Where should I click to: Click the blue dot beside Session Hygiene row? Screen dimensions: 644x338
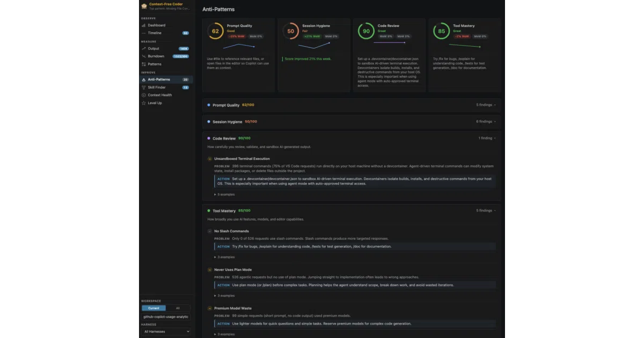tap(209, 122)
